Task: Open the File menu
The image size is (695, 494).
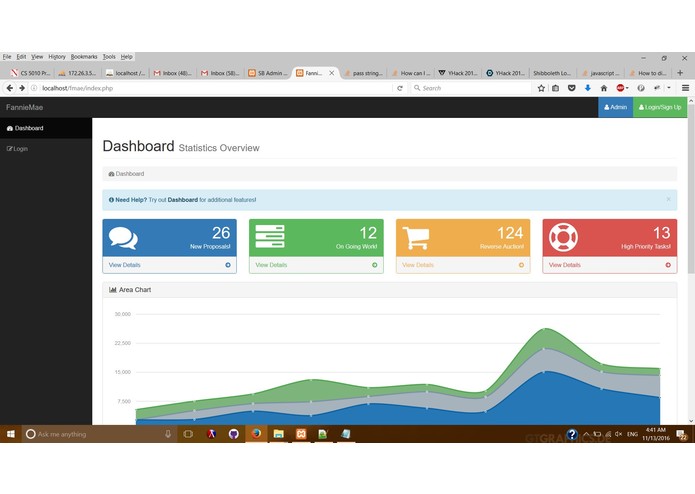Action: pyautogui.click(x=7, y=57)
